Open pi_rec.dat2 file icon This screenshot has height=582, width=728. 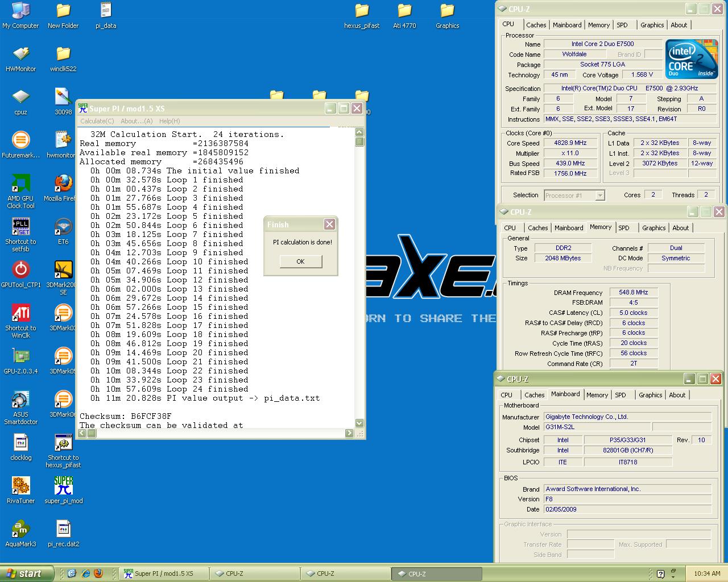click(63, 534)
